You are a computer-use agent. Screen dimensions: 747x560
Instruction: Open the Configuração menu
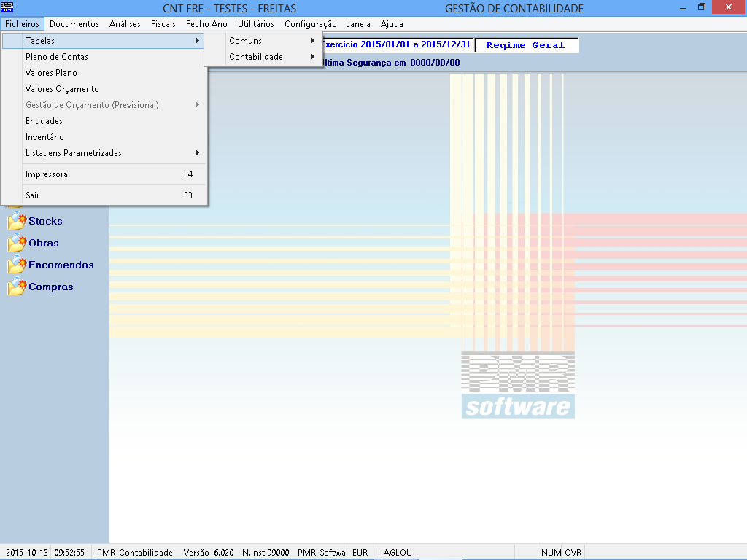(x=311, y=24)
